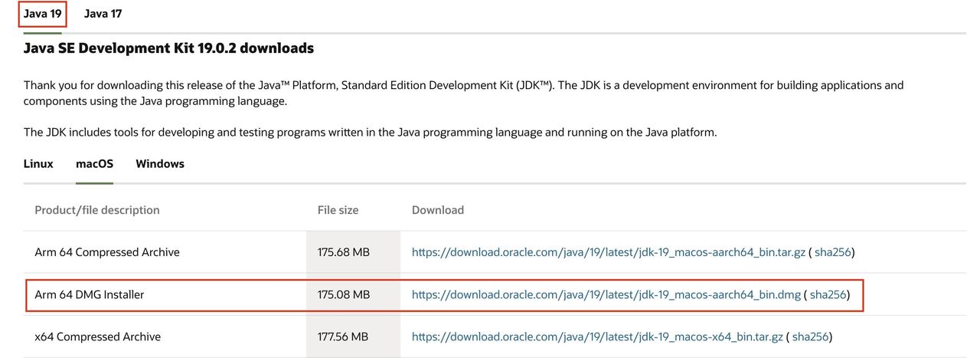Click the File size column header
The width and height of the screenshot is (980, 358).
pos(338,210)
